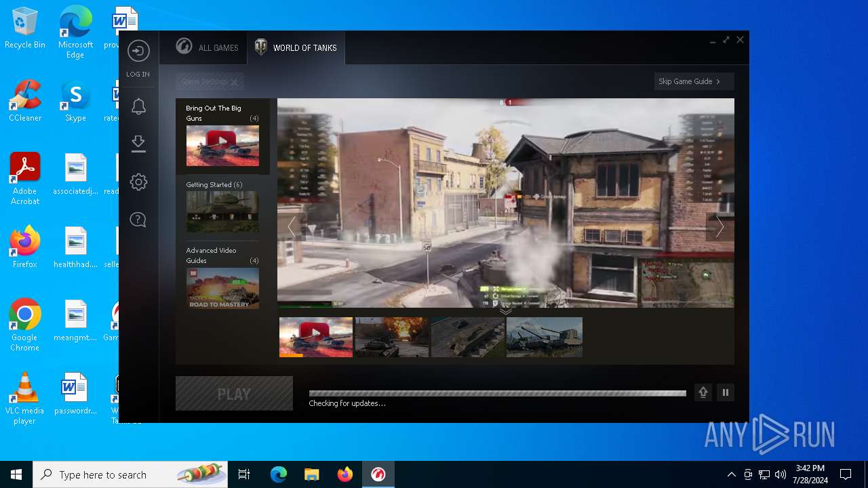Open the Action Center notifications

[846, 474]
